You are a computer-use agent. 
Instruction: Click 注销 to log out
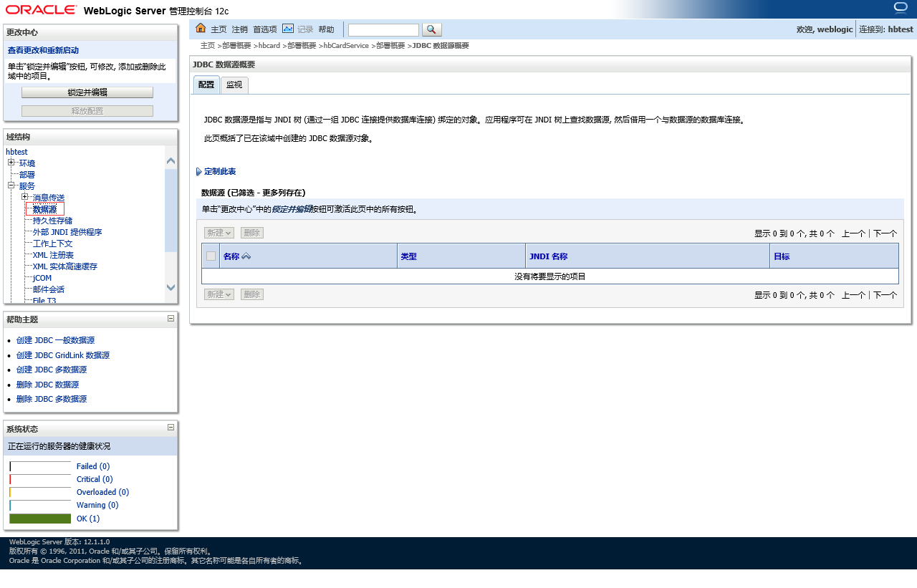[239, 29]
